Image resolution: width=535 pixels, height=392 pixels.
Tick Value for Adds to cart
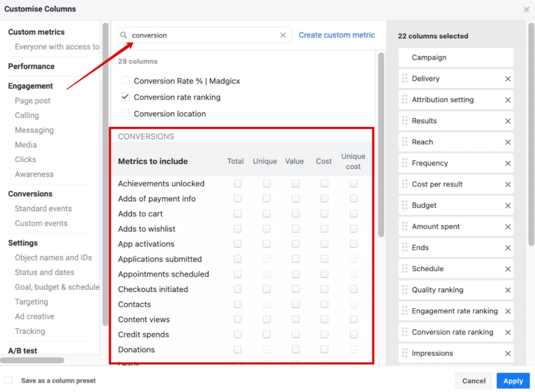[x=295, y=214]
